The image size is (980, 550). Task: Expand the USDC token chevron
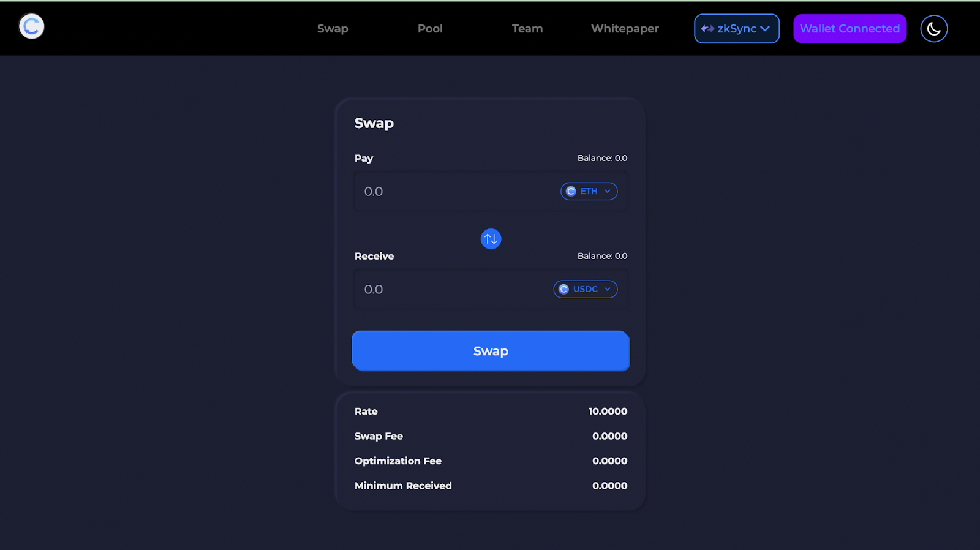(x=608, y=289)
